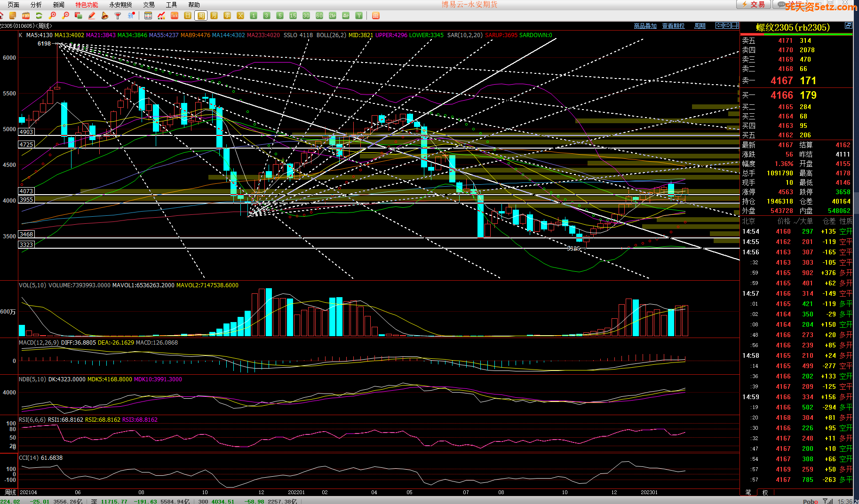Open the 永安期货 menu

click(121, 5)
